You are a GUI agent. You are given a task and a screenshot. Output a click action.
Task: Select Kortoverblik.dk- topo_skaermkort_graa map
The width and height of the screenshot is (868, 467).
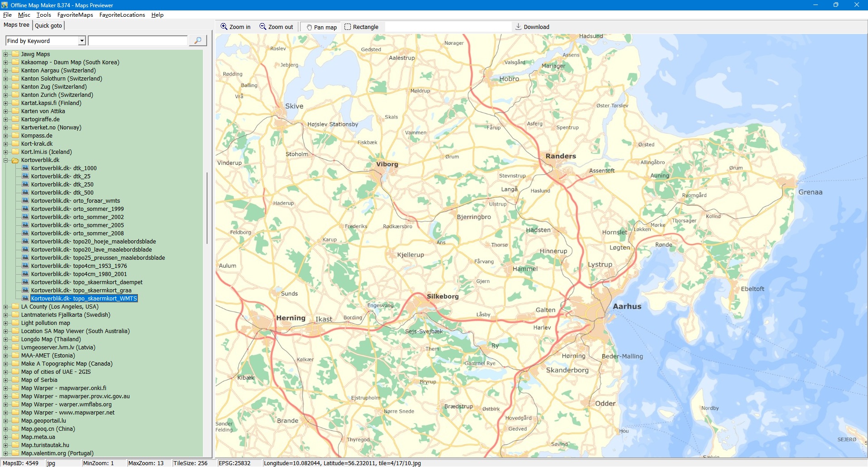(x=81, y=291)
